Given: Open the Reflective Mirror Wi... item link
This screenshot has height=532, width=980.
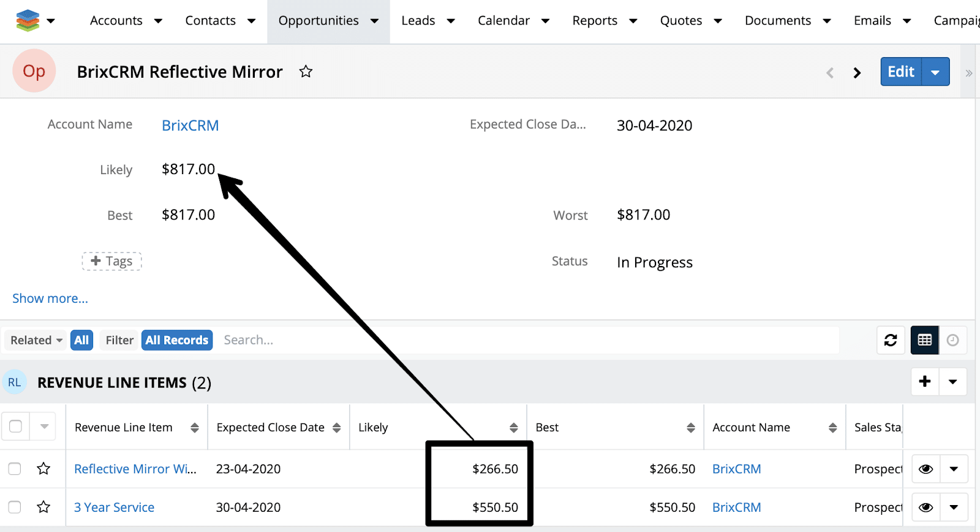Looking at the screenshot, I should click(135, 469).
